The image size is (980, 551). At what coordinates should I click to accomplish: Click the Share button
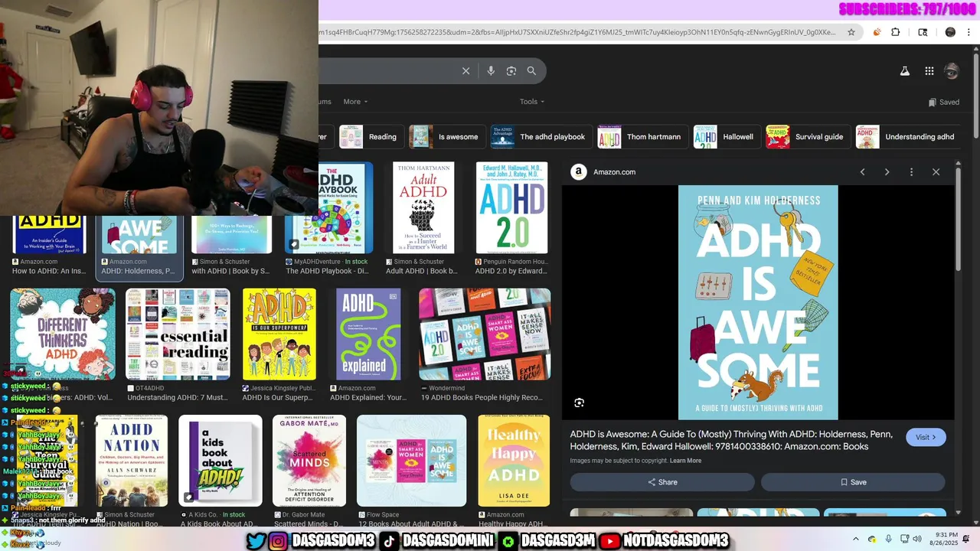click(662, 482)
